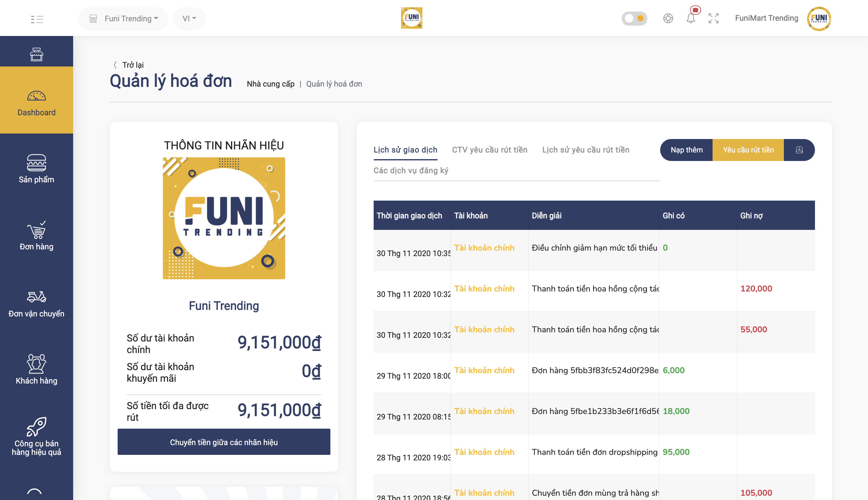Screen dimensions: 868x500
Task: Click Tài khoản chính in the 29 Thg 11 08:15 row
Action: point(484,411)
